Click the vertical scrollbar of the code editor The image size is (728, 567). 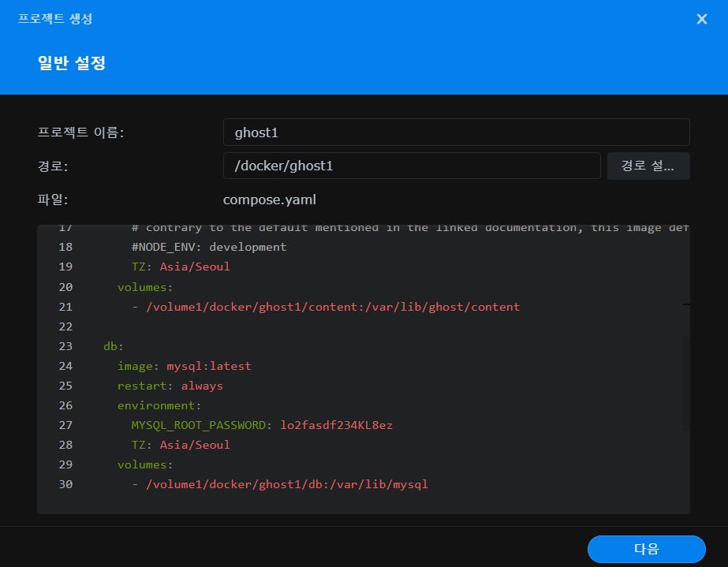(x=685, y=382)
